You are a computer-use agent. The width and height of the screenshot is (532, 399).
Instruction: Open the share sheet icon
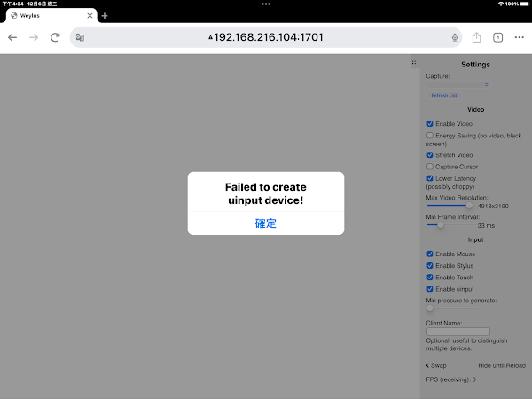(476, 37)
